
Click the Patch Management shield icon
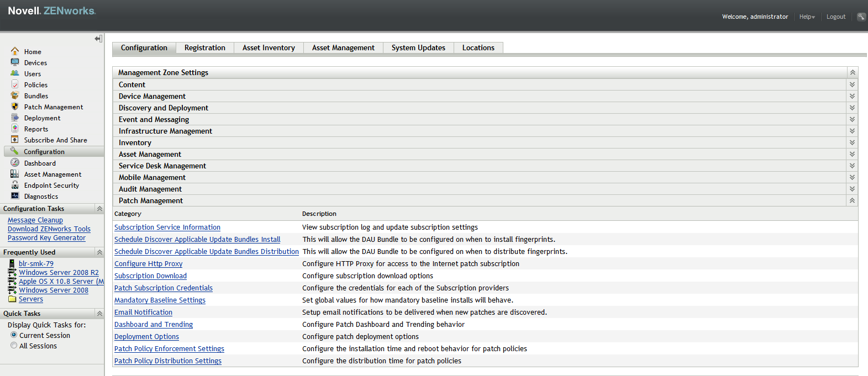pos(15,106)
